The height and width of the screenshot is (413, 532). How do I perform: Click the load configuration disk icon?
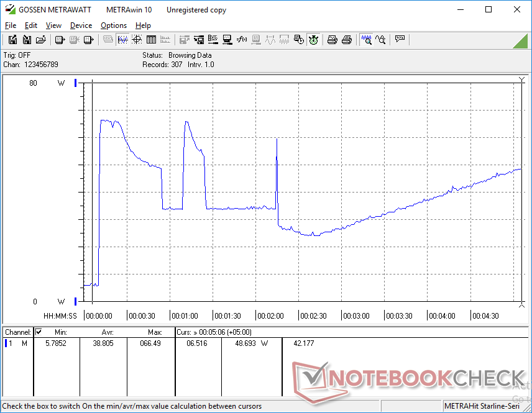click(x=199, y=40)
